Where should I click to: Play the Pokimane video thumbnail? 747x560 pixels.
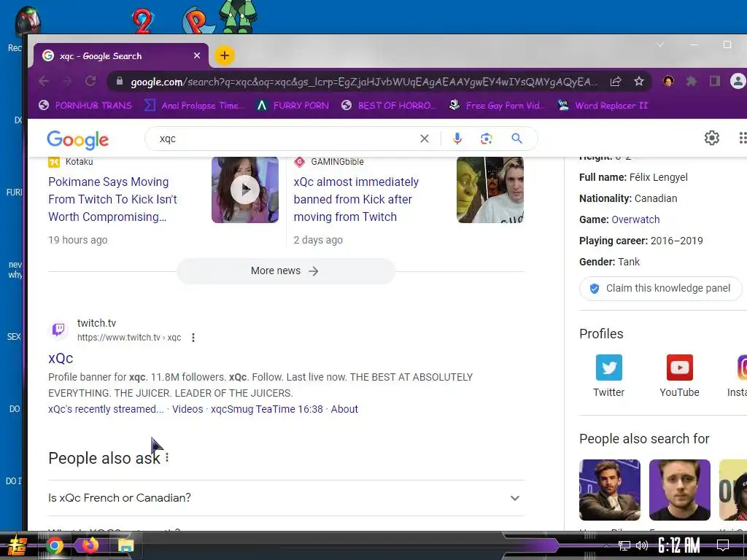coord(245,190)
